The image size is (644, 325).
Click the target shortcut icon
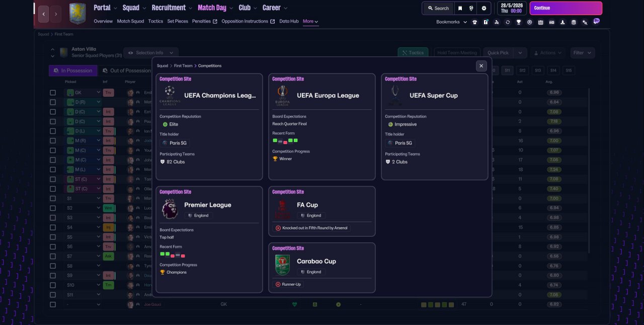pyautogui.click(x=529, y=22)
